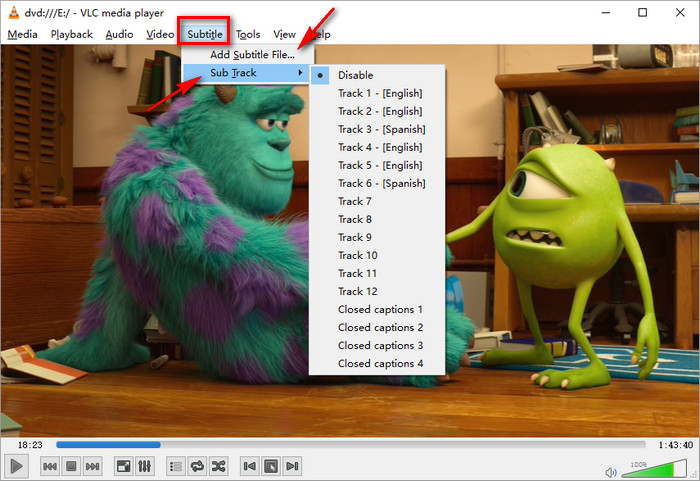The height and width of the screenshot is (481, 700).
Task: Click the total time 1:43:40
Action: (675, 445)
